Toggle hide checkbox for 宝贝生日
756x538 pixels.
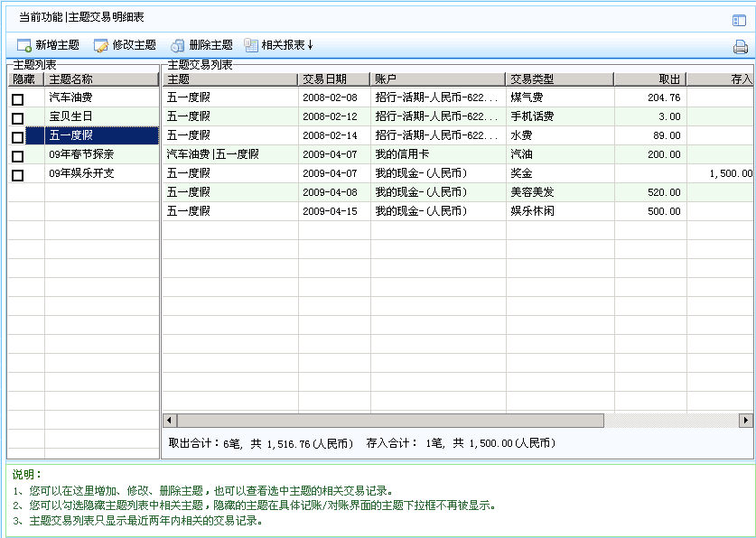click(17, 118)
